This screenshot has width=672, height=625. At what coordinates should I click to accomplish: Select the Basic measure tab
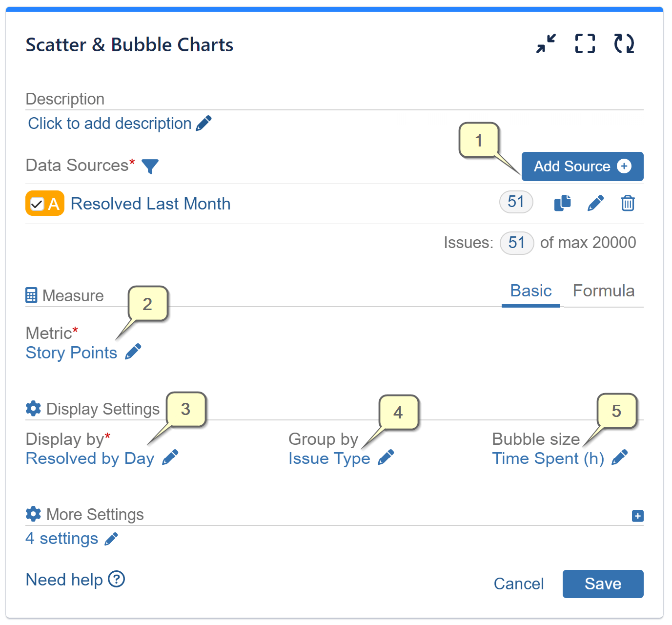[x=530, y=291]
